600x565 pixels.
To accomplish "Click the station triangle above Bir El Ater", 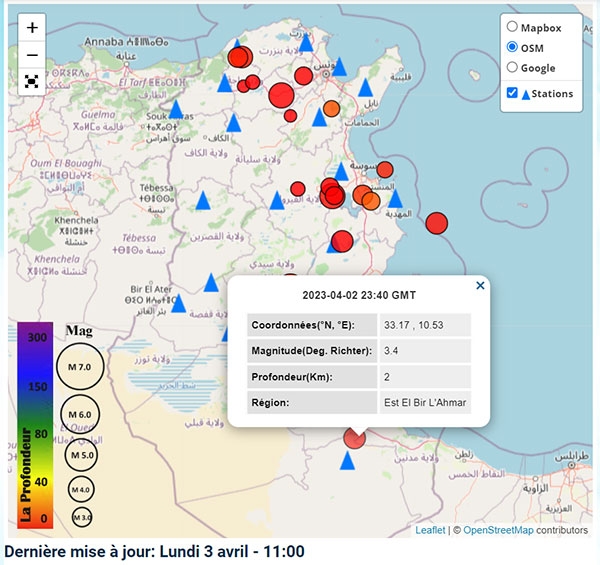I will pyautogui.click(x=211, y=283).
